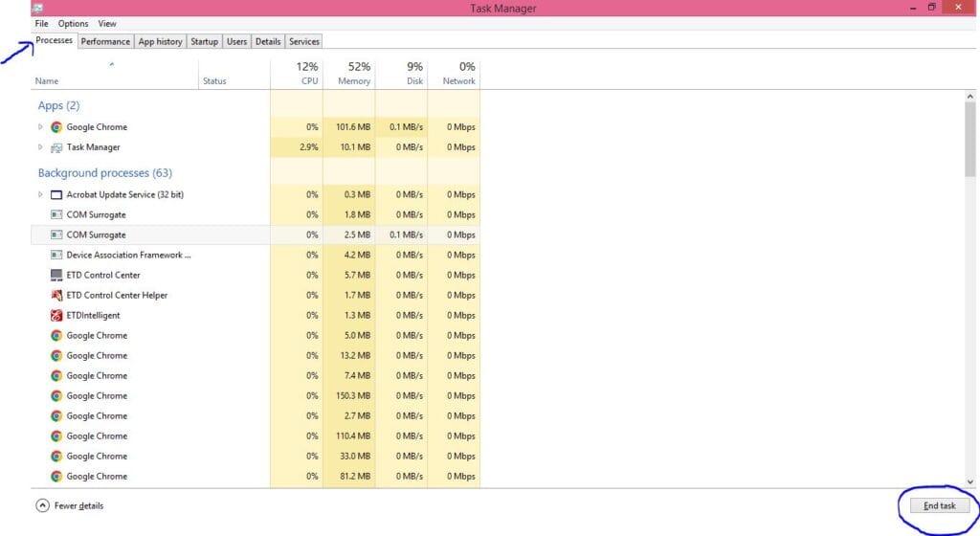Expand the Task Manager app entry

point(40,147)
